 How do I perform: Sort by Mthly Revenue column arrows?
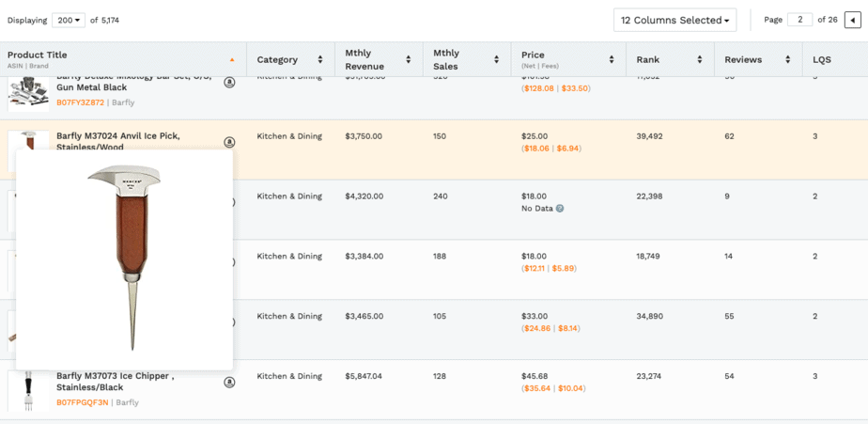click(408, 60)
